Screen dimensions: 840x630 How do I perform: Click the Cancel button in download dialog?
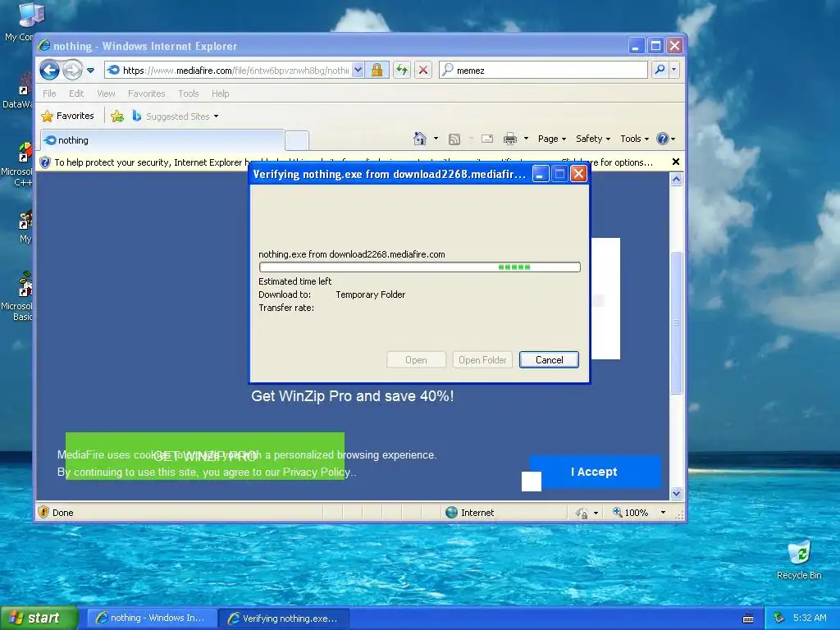[x=549, y=360]
